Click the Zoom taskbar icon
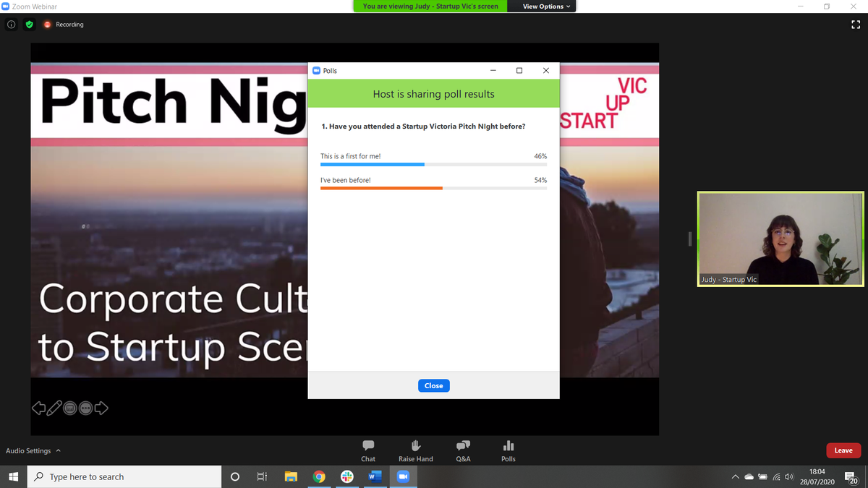Image resolution: width=868 pixels, height=488 pixels. pos(404,476)
